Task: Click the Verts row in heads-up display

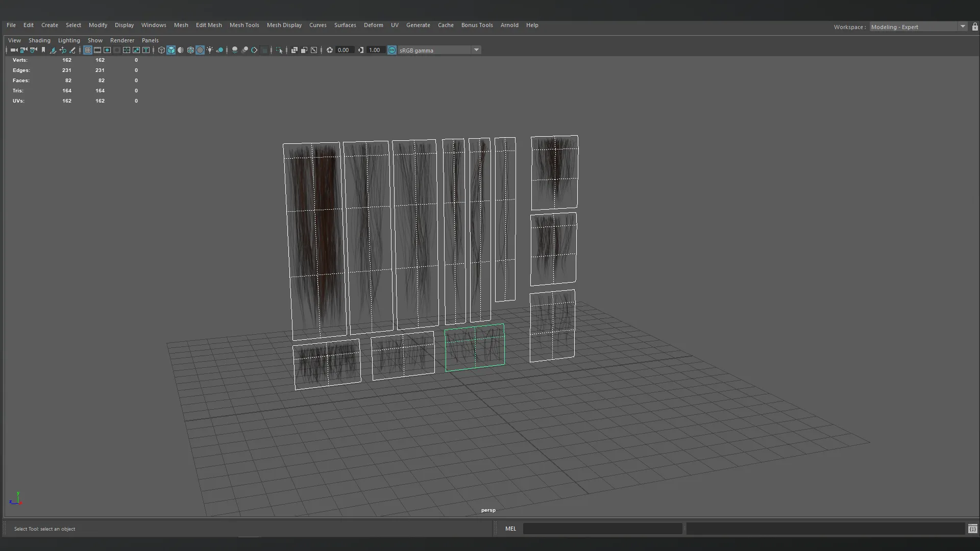Action: (75, 60)
